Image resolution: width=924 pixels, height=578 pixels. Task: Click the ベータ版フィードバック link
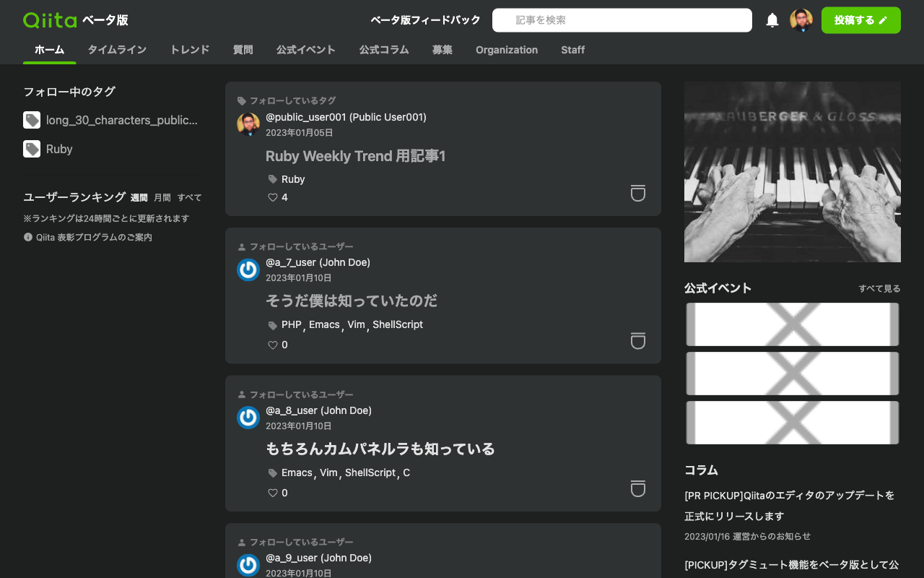pyautogui.click(x=424, y=20)
